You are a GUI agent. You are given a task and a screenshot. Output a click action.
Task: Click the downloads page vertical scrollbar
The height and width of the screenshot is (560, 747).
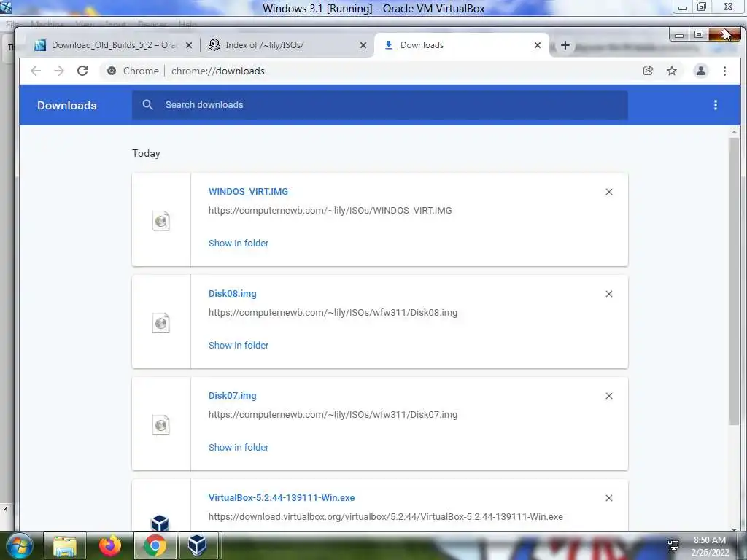pos(734,281)
